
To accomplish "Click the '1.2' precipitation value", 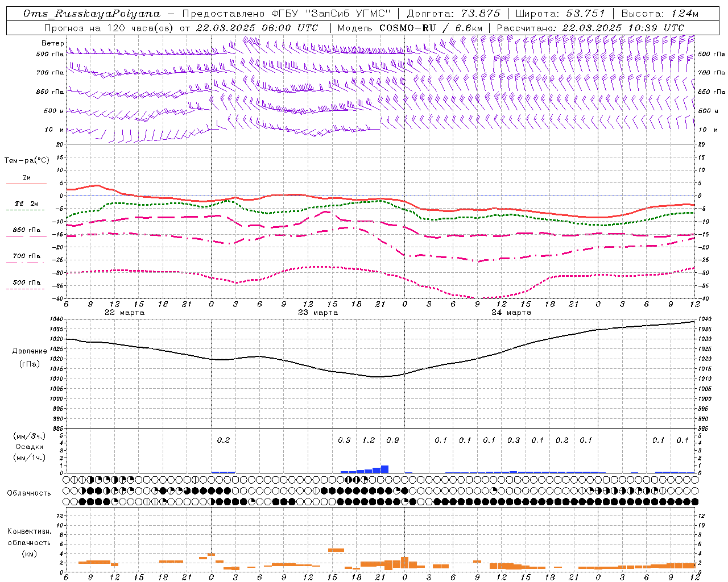I will click(x=369, y=440).
